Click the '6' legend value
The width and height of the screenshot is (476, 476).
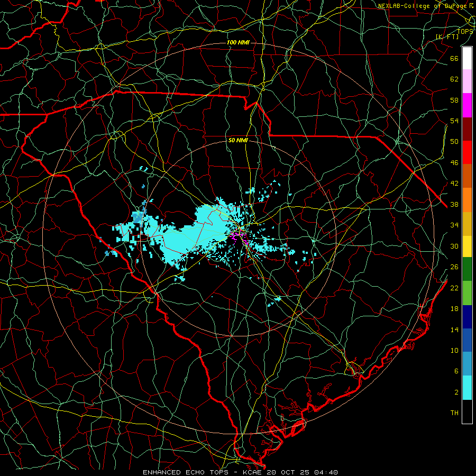click(456, 371)
